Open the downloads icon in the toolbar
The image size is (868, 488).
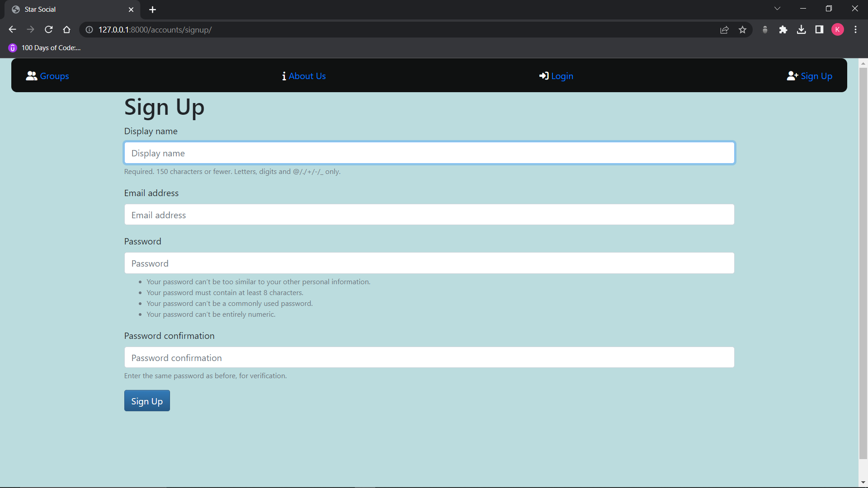(801, 30)
